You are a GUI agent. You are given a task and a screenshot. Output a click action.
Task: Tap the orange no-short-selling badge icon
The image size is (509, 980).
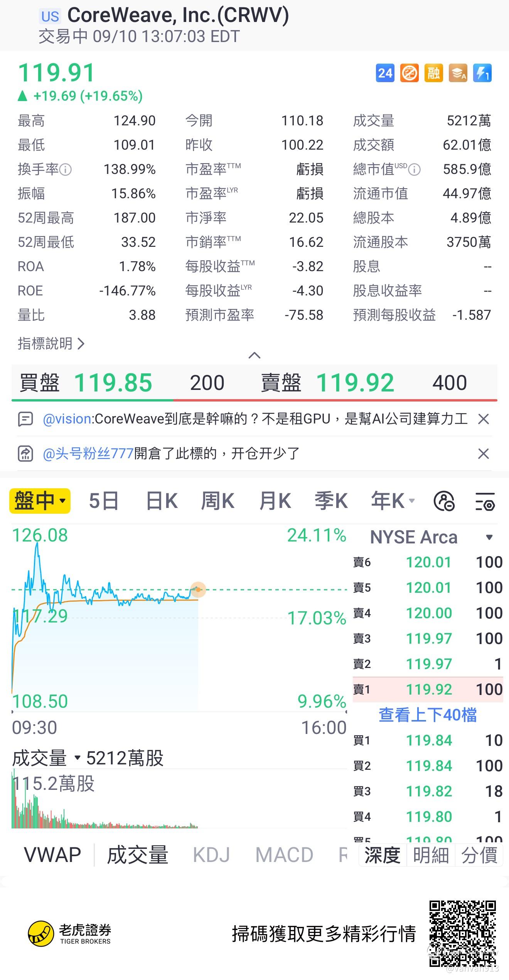click(409, 73)
